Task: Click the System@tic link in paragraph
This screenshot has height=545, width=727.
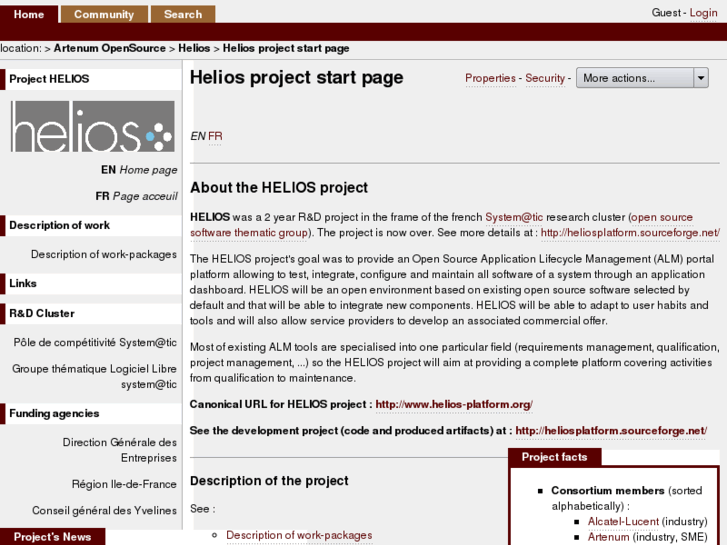Action: tap(514, 218)
